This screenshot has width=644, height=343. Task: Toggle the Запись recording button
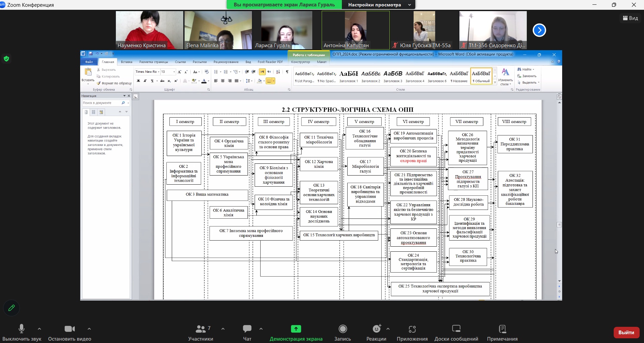pyautogui.click(x=343, y=329)
